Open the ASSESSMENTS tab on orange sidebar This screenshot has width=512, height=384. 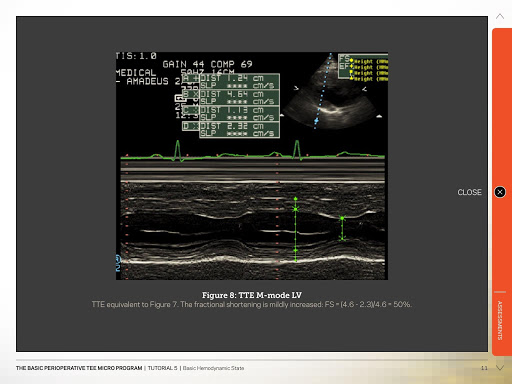(x=500, y=320)
